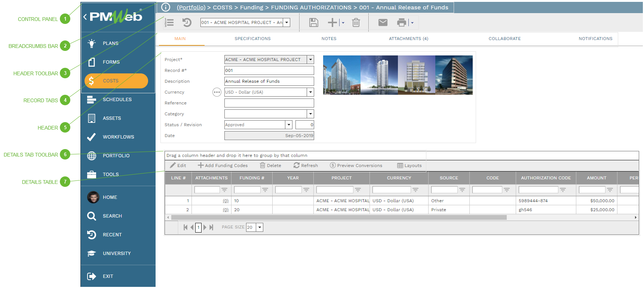
Task: Collapse the PMWeb control panel arrow
Action: (x=85, y=17)
